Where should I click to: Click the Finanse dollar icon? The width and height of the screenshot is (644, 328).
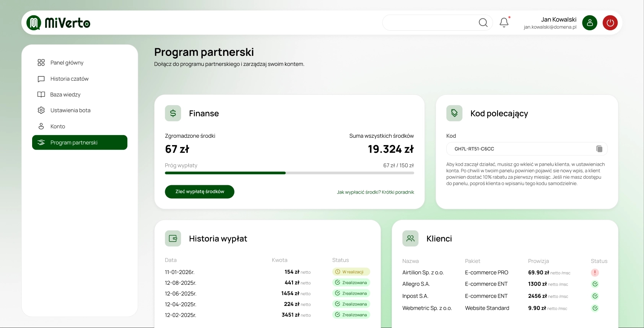pos(173,113)
